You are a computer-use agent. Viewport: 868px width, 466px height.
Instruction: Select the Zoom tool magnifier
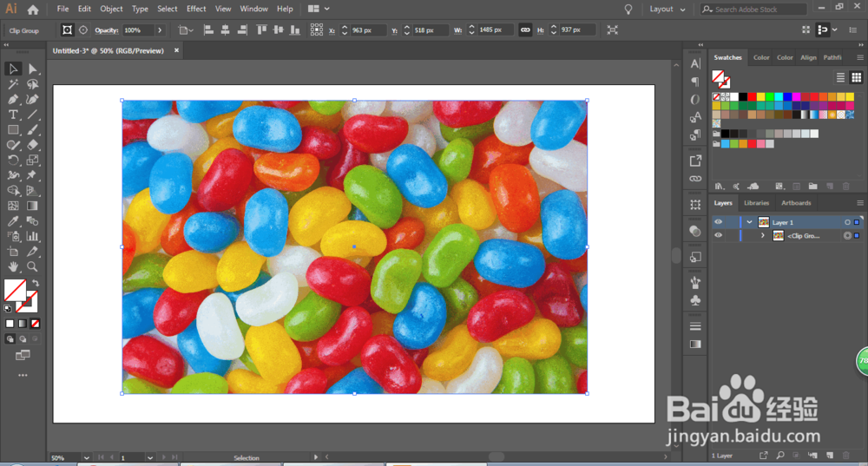(32, 266)
